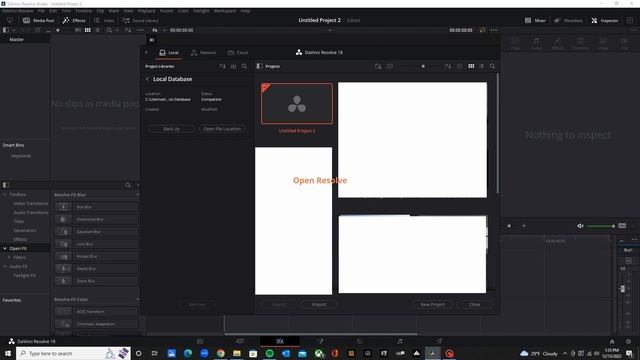Open the projects sort order menu
640x360 pixels.
point(448,66)
